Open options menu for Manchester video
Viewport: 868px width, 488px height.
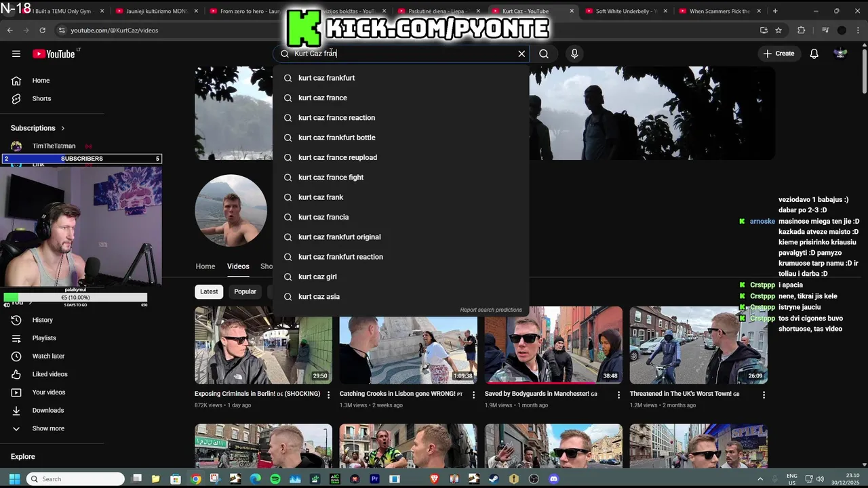coord(618,394)
